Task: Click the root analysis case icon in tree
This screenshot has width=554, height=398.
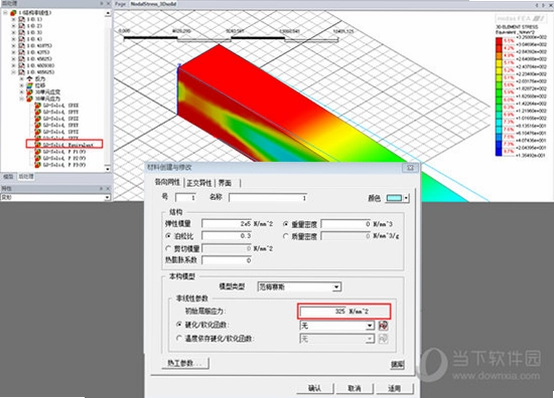Action: (13, 13)
